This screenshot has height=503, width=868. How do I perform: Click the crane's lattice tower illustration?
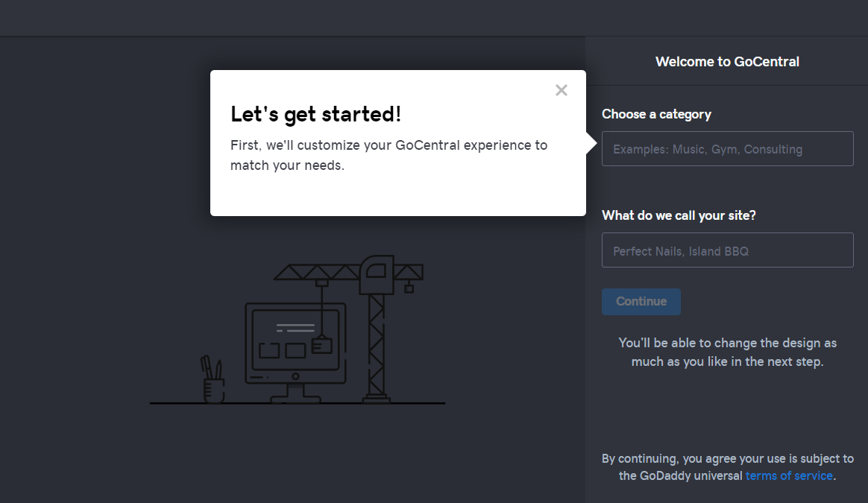(x=377, y=347)
